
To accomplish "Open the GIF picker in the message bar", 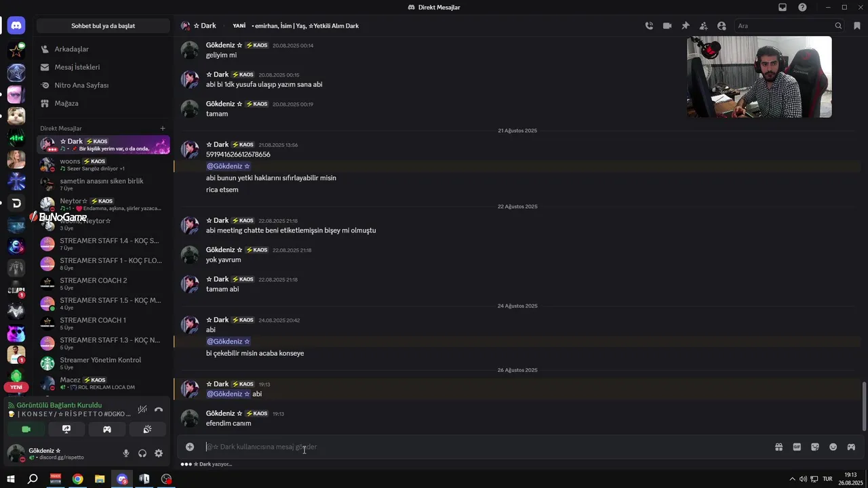I will point(797,447).
